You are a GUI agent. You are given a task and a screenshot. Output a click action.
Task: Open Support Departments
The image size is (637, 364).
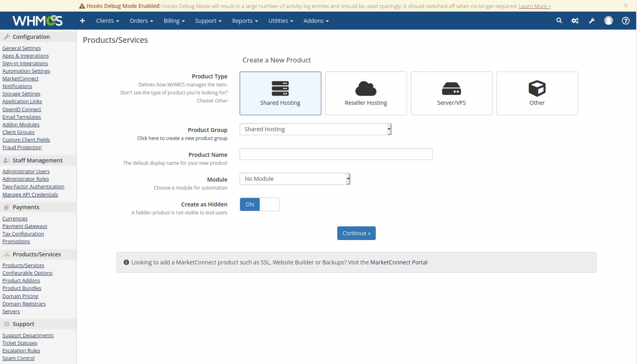[28, 335]
